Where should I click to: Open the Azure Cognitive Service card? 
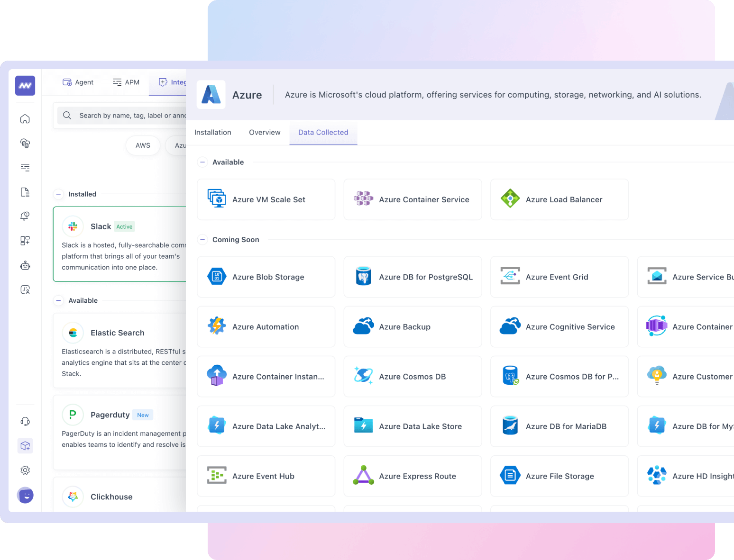[560, 327]
